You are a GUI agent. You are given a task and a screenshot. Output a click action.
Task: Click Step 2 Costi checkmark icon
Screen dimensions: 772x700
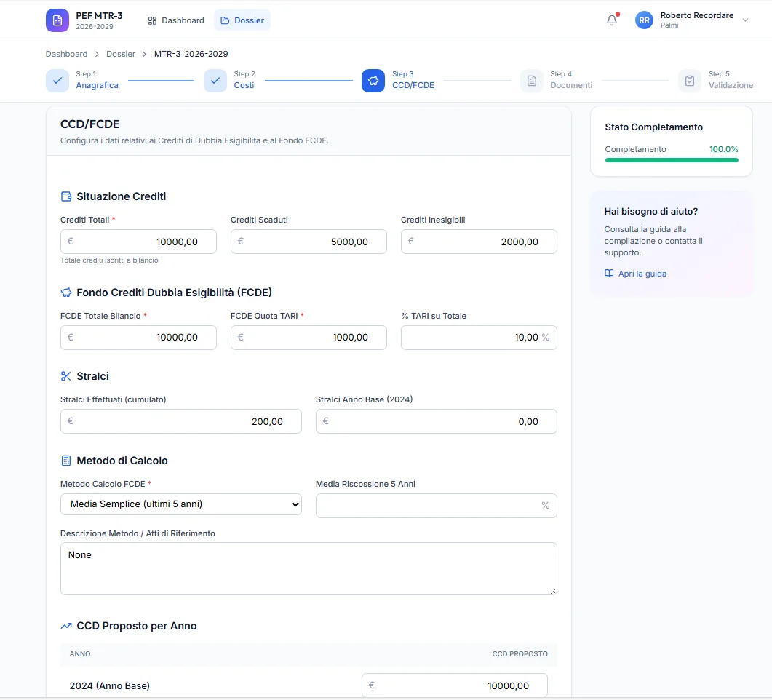point(215,81)
